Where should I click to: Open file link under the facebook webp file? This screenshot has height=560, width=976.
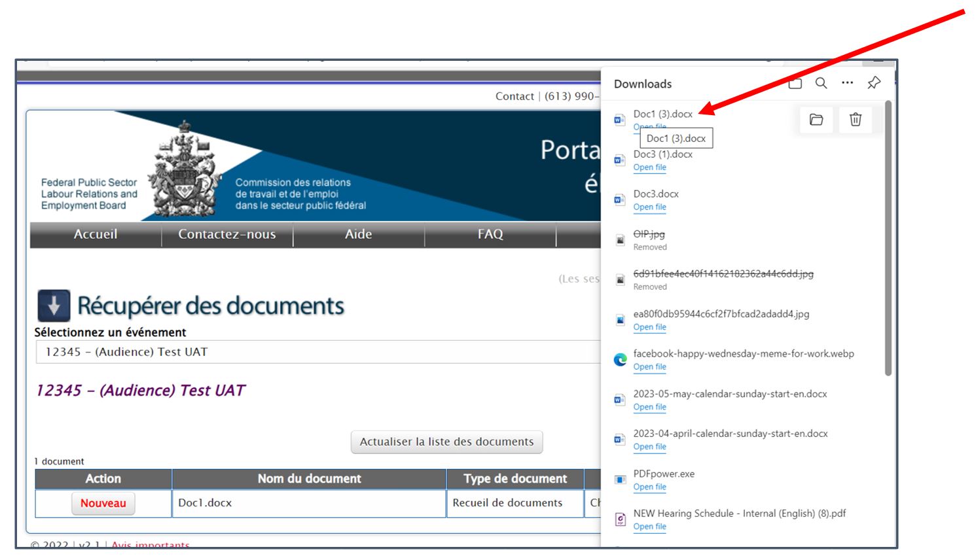click(x=649, y=367)
